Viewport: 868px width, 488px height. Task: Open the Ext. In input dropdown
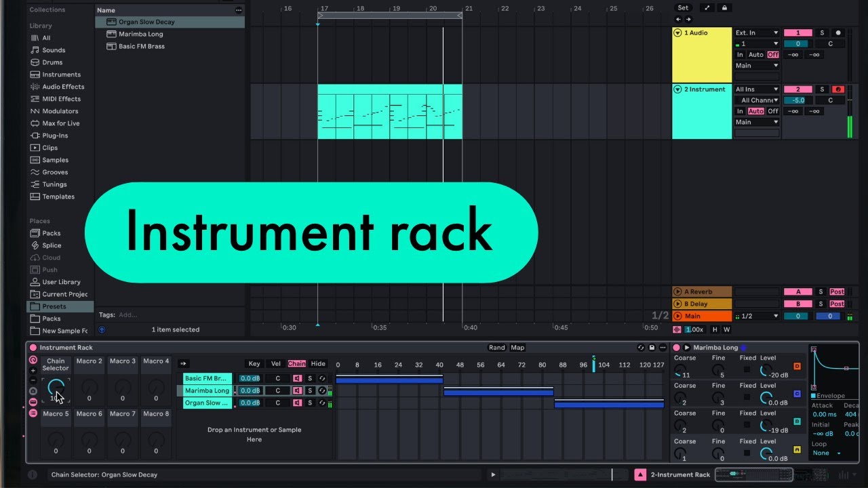click(757, 33)
